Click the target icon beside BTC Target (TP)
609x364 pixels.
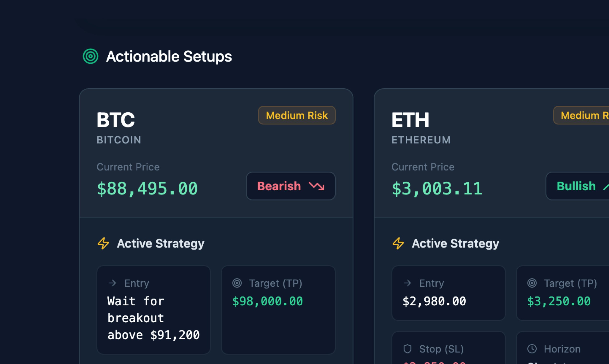(x=237, y=283)
